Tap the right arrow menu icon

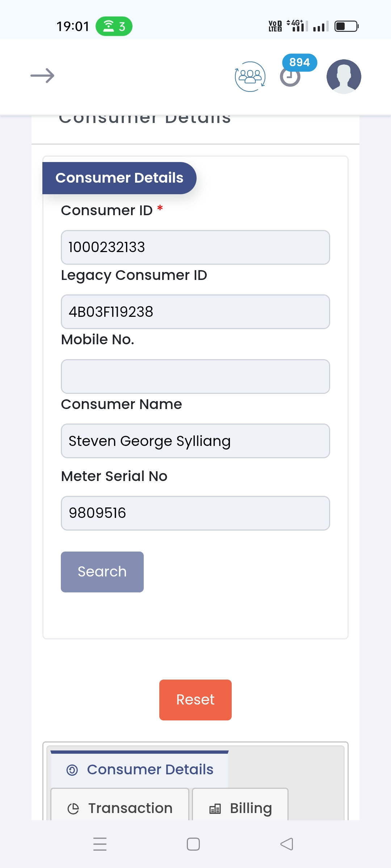(42, 76)
